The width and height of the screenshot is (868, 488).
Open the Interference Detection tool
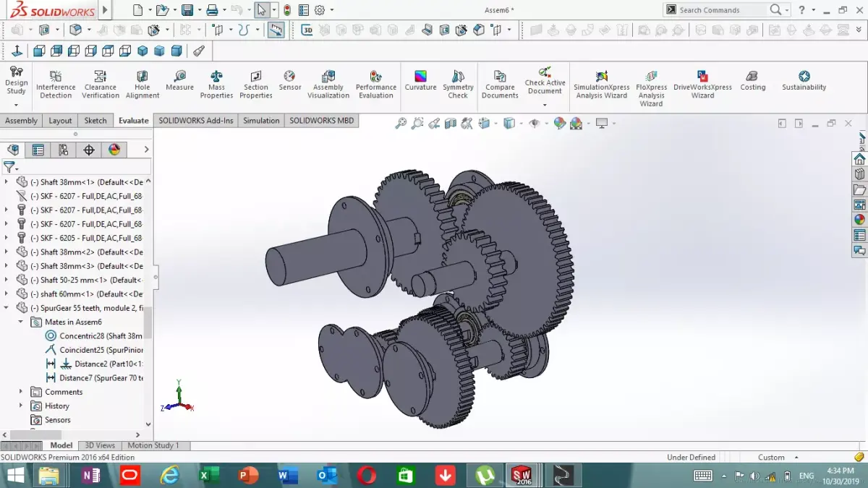[x=56, y=85]
